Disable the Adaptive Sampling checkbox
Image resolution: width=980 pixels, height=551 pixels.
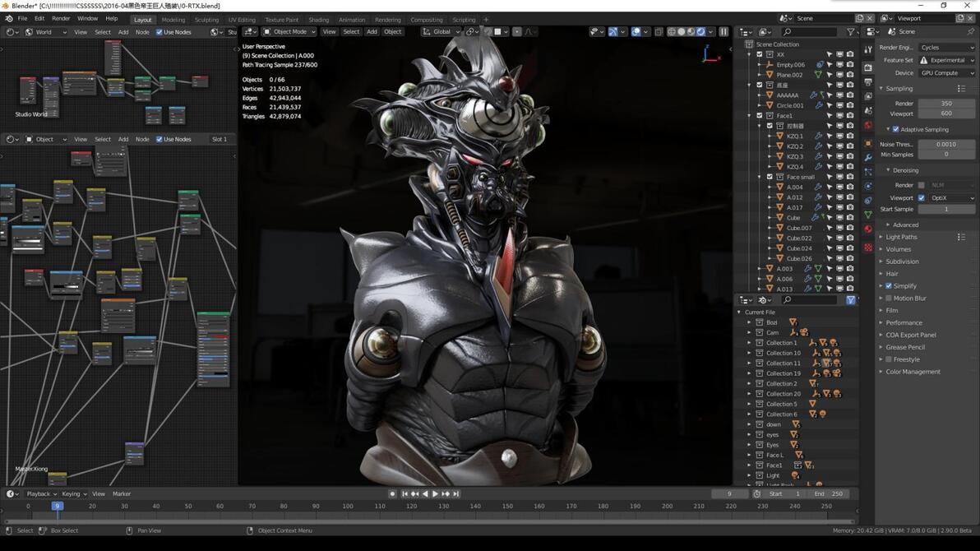895,129
